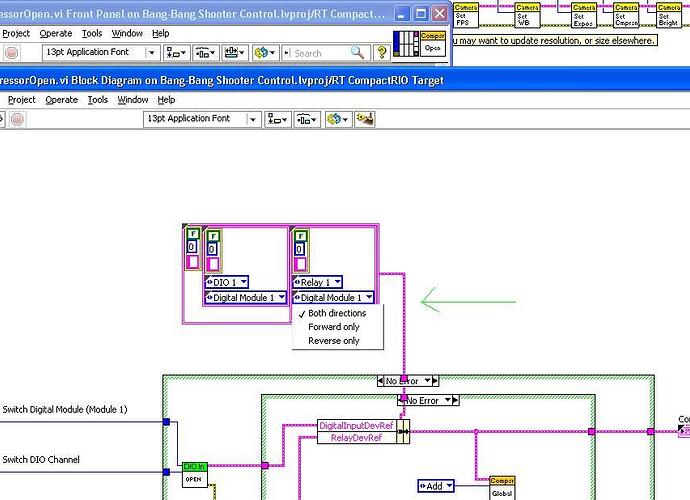Toggle False boolean constant in leftmost cluster

click(193, 234)
